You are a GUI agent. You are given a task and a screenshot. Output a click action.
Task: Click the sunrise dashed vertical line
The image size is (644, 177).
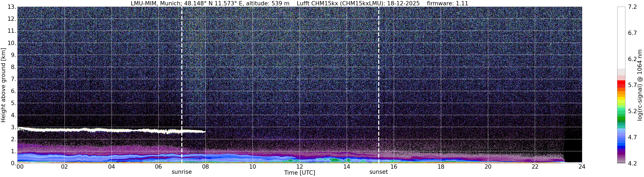181,85
